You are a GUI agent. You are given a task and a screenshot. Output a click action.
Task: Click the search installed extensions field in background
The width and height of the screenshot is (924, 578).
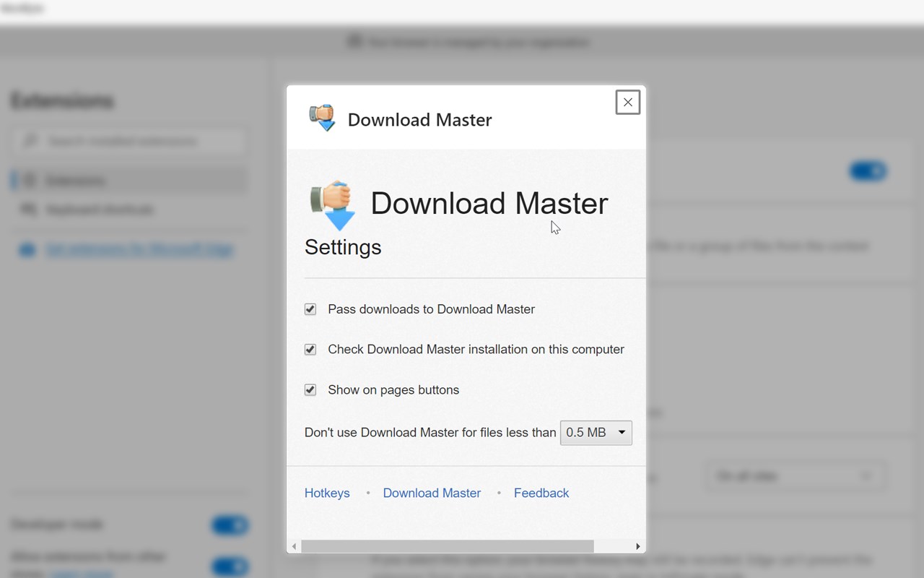click(130, 141)
